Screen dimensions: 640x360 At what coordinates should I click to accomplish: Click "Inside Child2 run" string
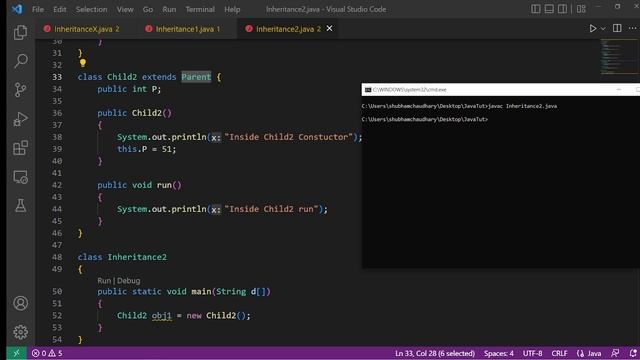(x=271, y=209)
